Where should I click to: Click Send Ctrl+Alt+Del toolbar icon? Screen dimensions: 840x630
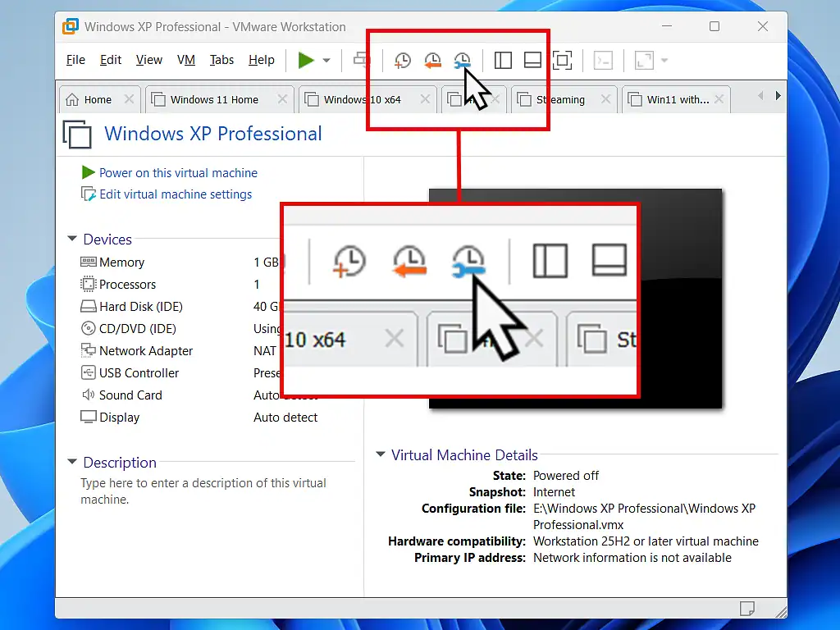[362, 60]
